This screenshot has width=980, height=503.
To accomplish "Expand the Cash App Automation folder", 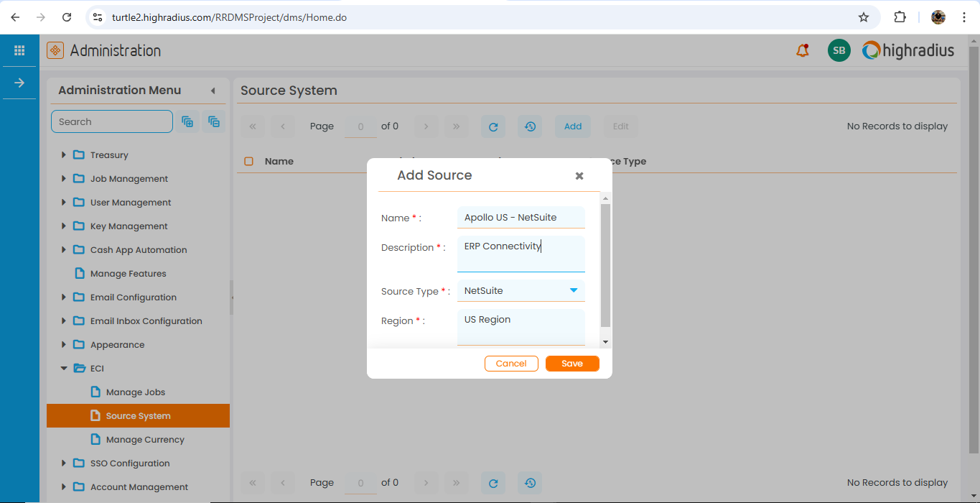I will (63, 250).
